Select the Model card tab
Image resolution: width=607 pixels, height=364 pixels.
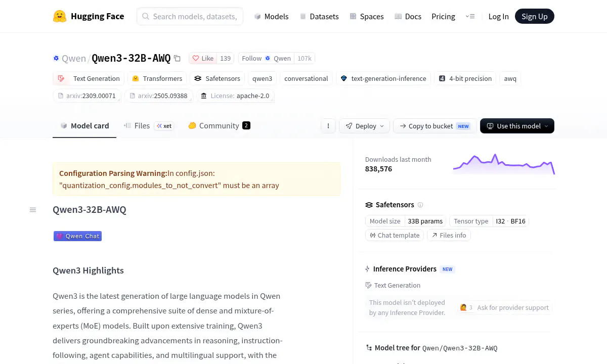(84, 126)
